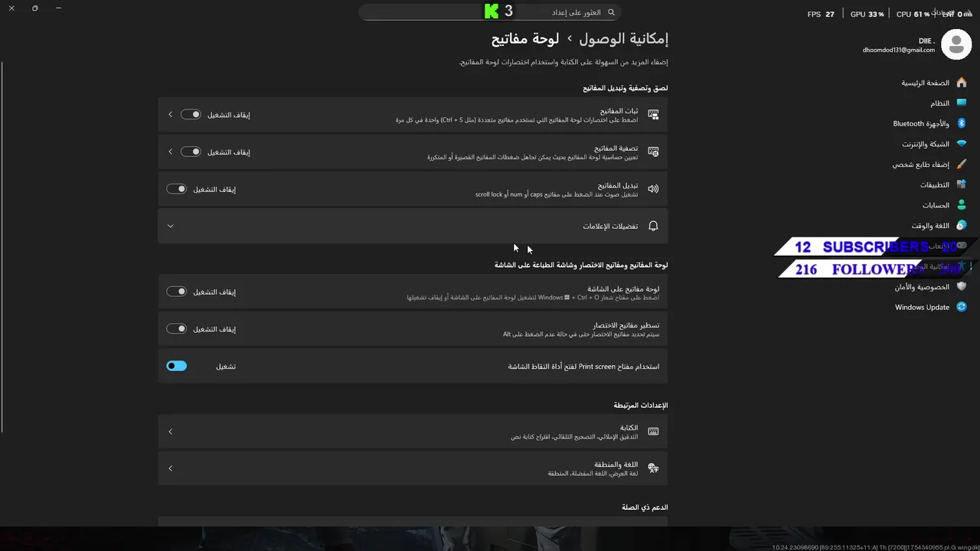
Task: Open Bluetooth والأجهزة category
Action: [921, 123]
